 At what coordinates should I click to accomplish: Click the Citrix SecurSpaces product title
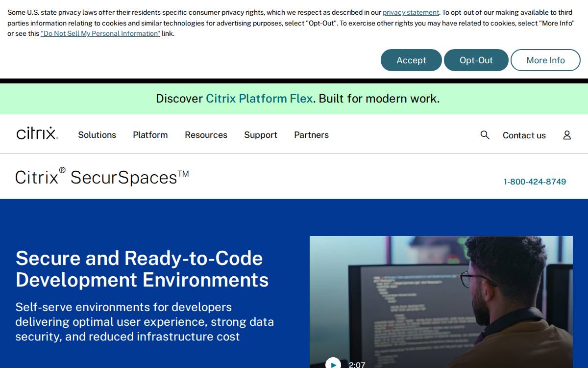[102, 177]
